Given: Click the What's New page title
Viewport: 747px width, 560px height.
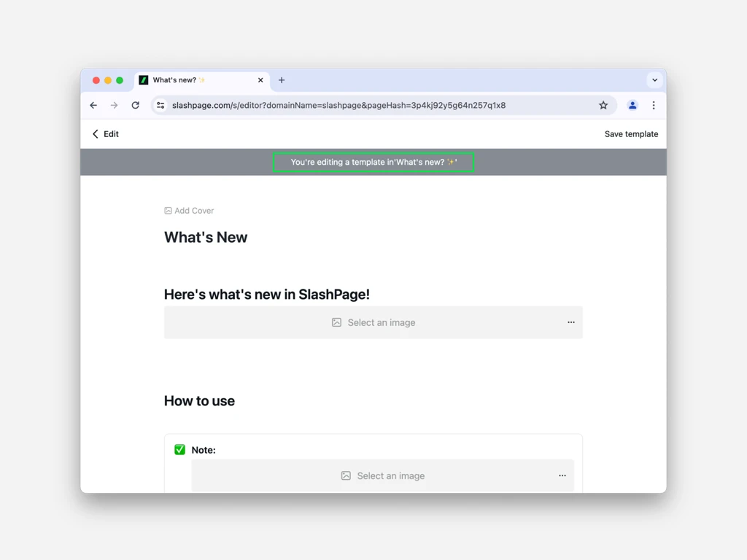Looking at the screenshot, I should [x=206, y=237].
